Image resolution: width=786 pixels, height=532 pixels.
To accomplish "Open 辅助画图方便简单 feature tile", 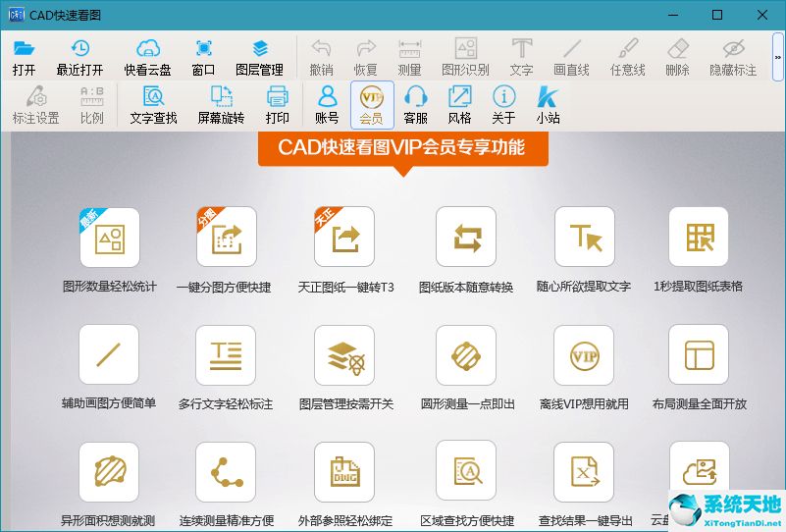I will point(109,354).
